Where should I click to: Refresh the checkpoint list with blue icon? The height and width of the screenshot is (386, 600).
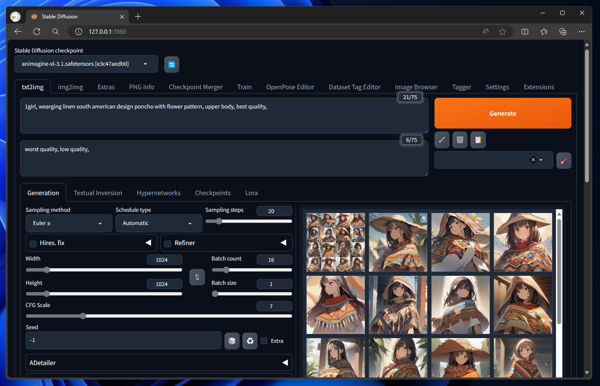171,64
